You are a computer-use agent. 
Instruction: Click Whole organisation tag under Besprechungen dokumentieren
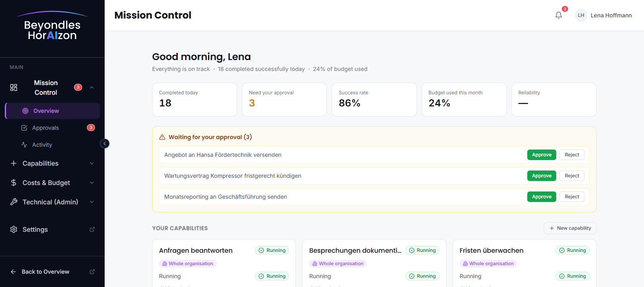tap(338, 264)
